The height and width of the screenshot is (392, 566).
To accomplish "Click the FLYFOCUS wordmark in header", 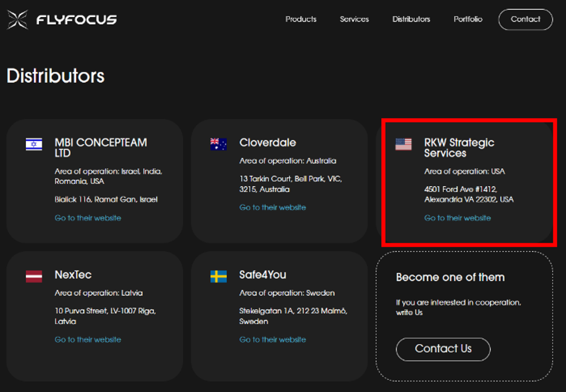I will (77, 19).
